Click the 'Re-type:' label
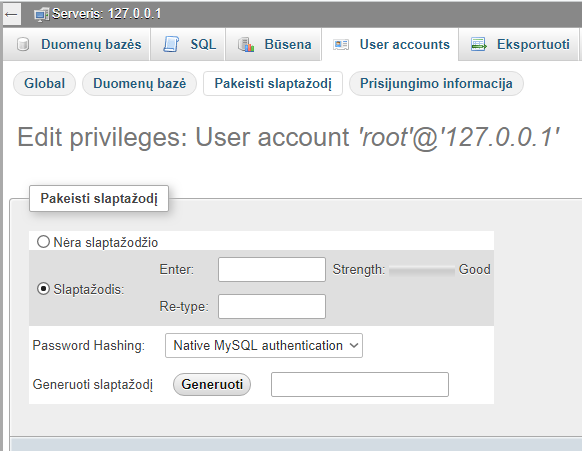This screenshot has height=451, width=582. tap(184, 307)
